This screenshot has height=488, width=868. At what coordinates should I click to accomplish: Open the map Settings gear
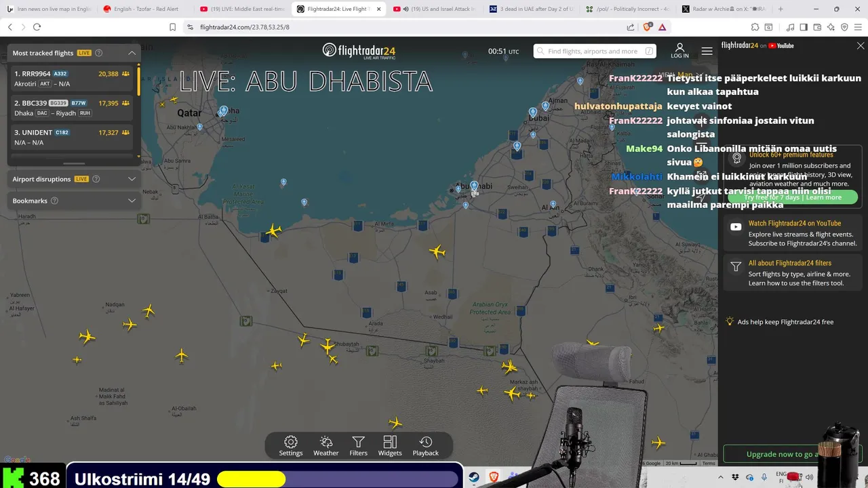291,446
